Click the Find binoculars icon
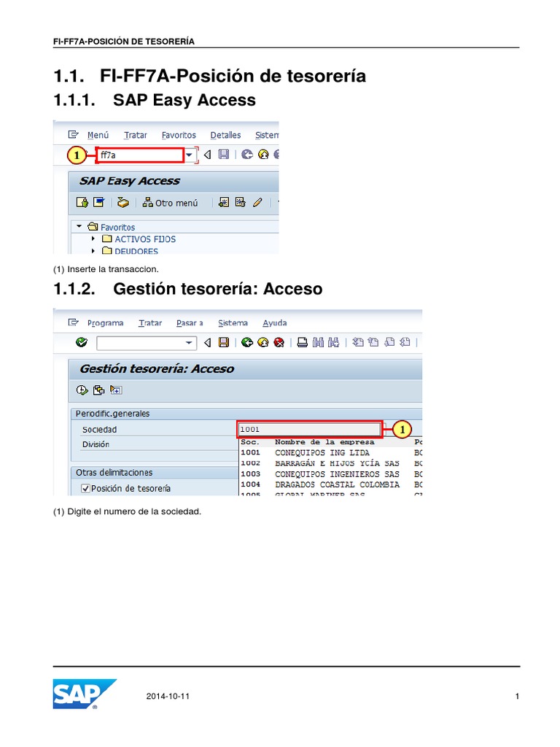The height and width of the screenshot is (747, 560). [x=318, y=343]
